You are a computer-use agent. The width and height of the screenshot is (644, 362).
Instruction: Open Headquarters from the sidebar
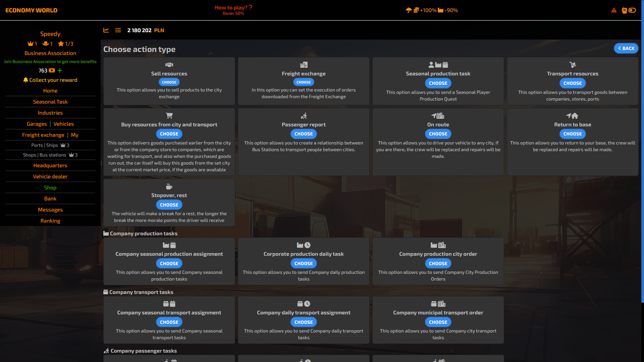(50, 165)
